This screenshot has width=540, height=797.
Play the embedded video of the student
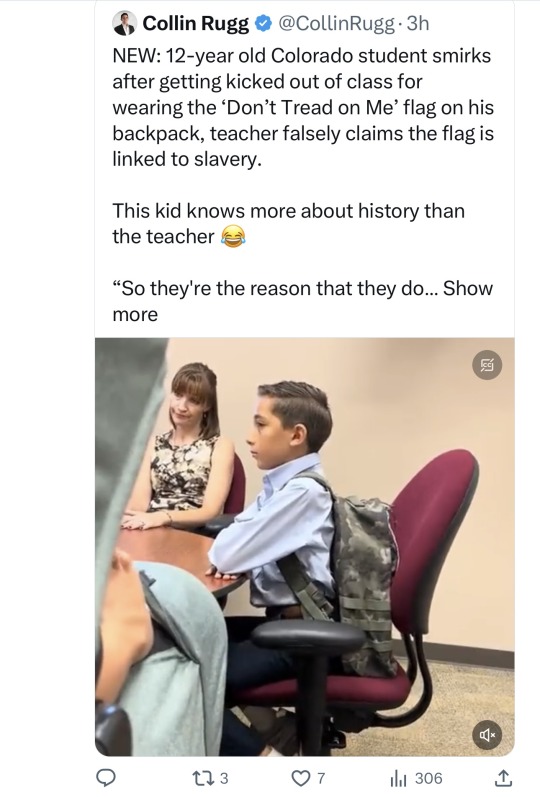coord(305,547)
